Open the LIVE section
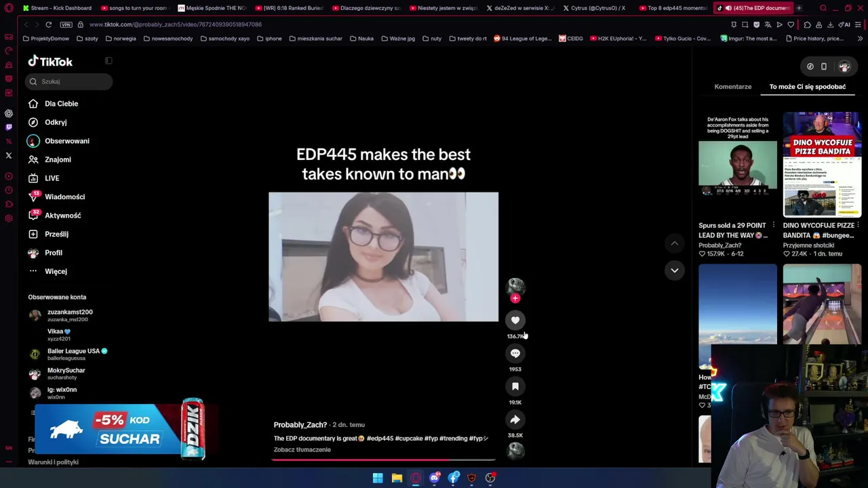 point(43,178)
